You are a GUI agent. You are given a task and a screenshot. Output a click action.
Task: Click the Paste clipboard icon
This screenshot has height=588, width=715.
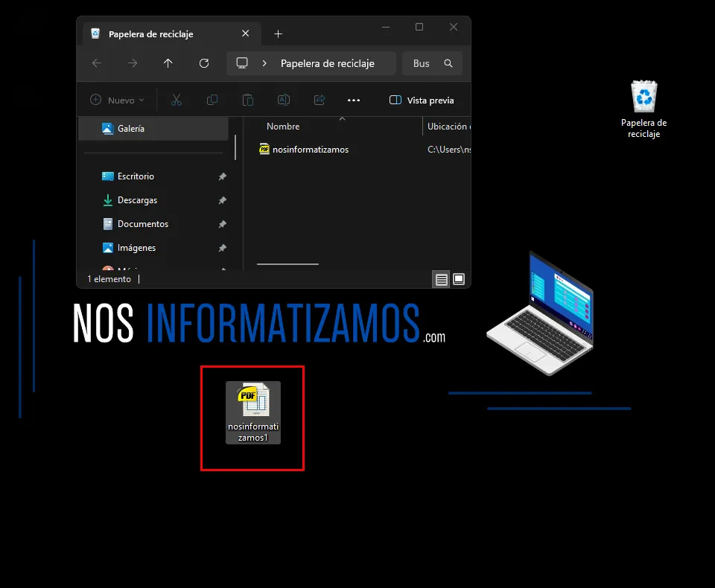[248, 100]
